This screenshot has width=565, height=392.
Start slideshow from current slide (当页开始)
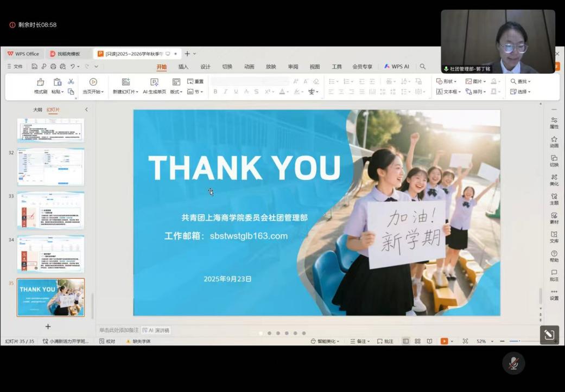coord(93,82)
